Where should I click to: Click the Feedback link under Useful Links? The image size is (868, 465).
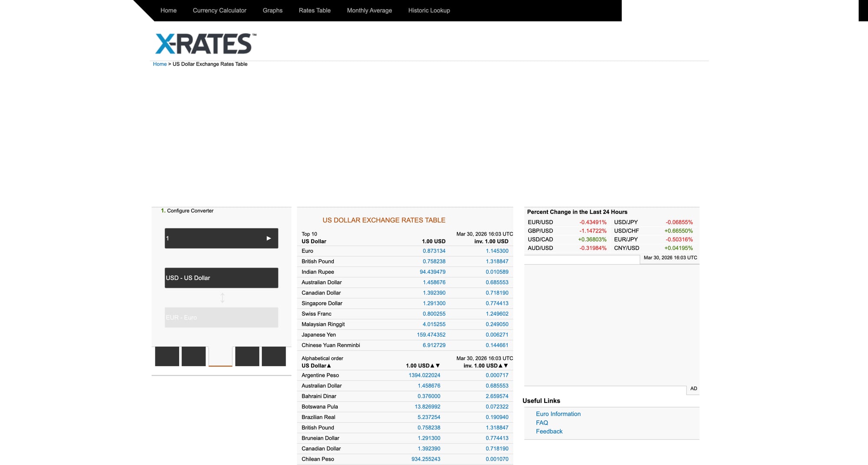[x=549, y=431]
